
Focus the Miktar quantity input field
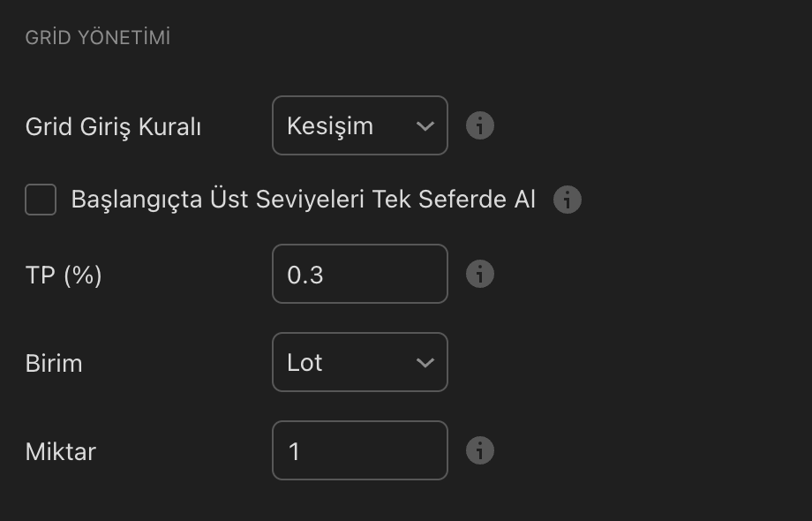pyautogui.click(x=359, y=451)
